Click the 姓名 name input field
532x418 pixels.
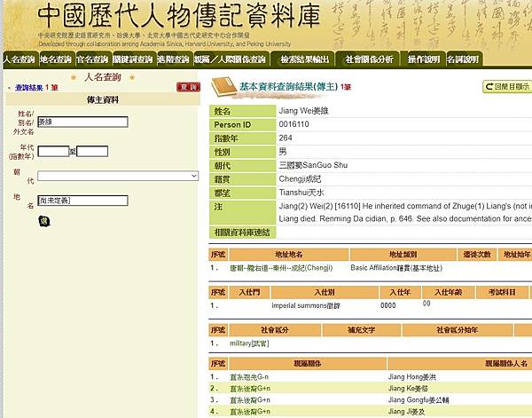(x=82, y=122)
